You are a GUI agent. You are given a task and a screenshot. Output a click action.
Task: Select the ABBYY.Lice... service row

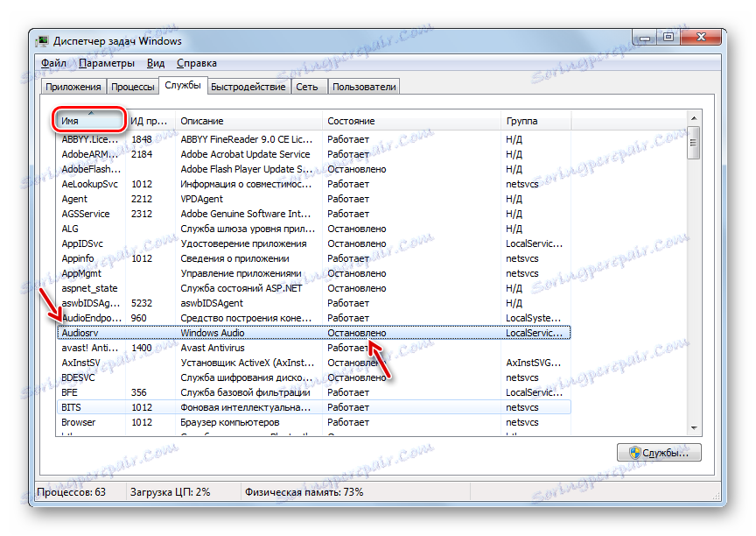[313, 139]
